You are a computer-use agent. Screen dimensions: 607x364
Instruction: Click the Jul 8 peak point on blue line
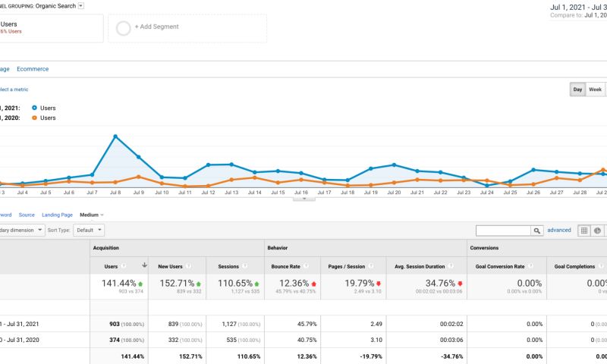point(115,136)
